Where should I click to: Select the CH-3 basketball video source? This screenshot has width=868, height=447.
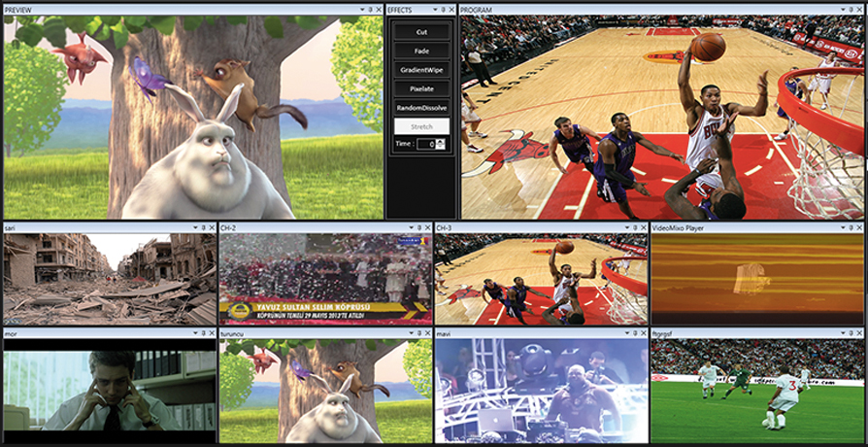tap(541, 279)
